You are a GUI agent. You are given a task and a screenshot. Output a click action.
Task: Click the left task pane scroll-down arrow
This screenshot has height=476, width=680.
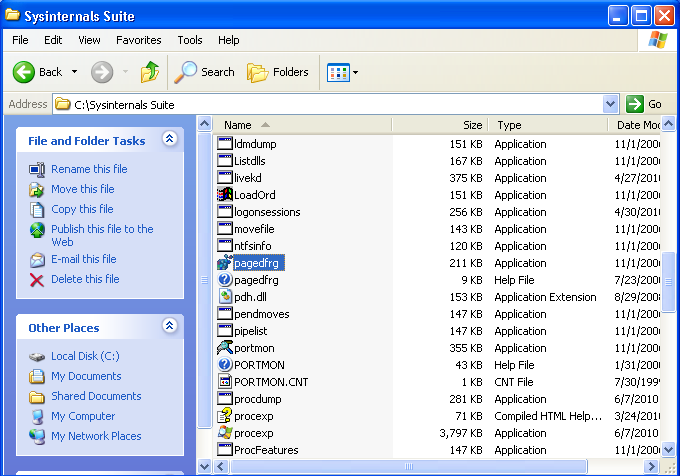204,466
